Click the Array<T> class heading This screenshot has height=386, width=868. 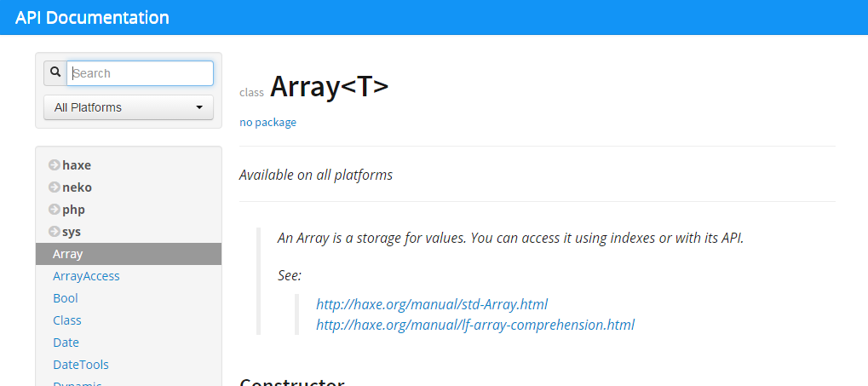[330, 86]
